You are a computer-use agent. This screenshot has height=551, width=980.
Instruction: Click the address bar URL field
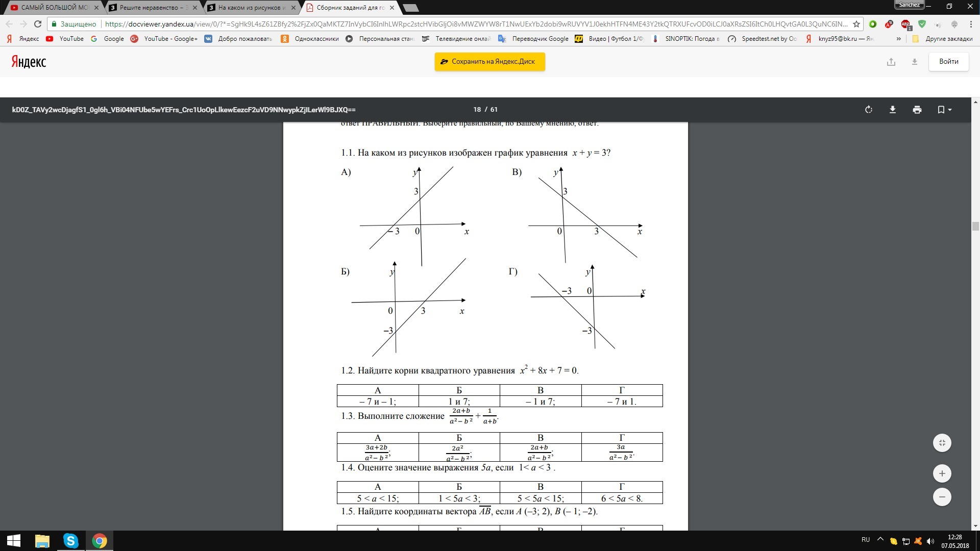click(x=459, y=24)
